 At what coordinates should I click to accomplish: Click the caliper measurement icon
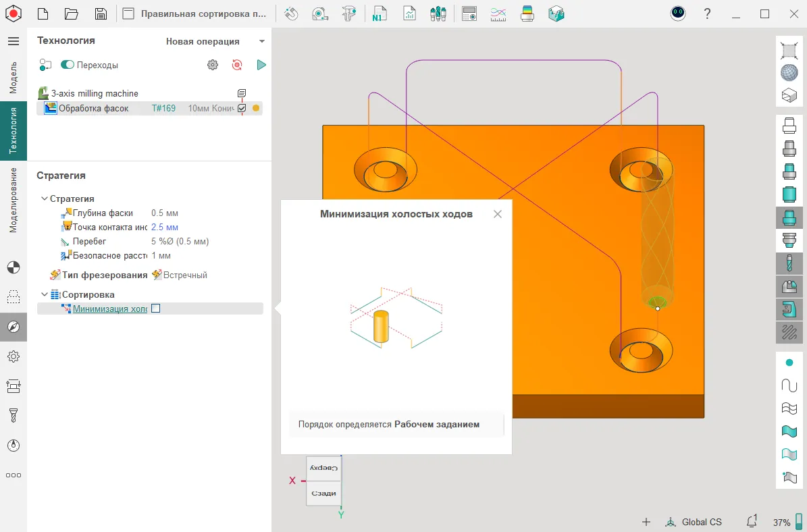coord(348,14)
